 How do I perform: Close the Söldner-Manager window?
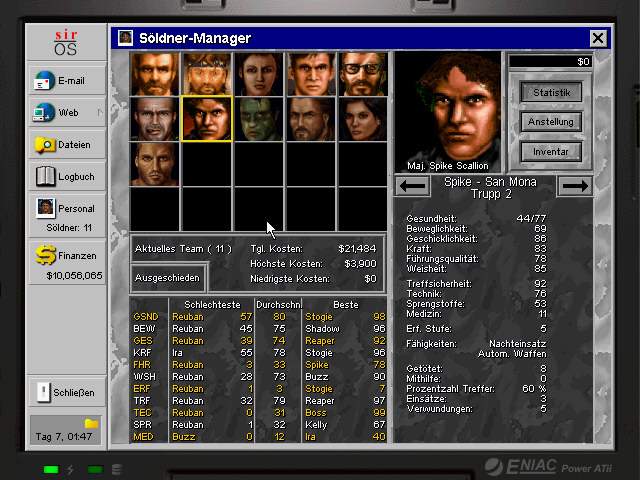coord(598,39)
